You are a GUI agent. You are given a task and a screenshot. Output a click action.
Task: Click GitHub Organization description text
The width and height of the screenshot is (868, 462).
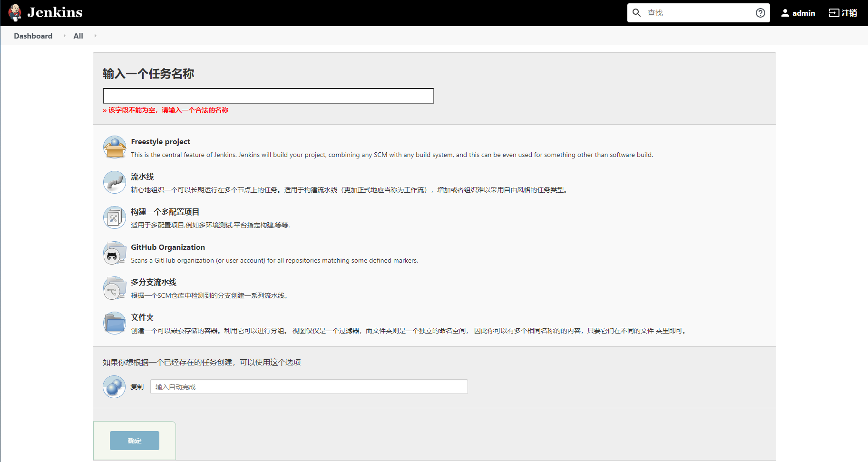pos(274,260)
